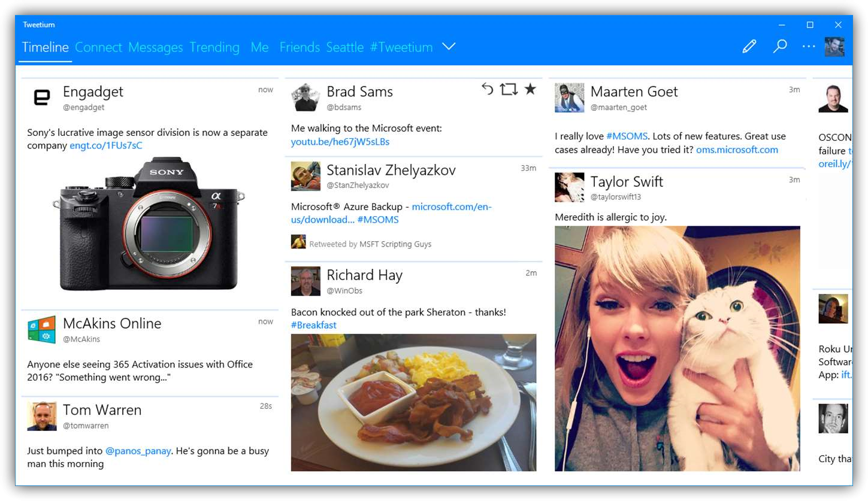Click the @WinObs handle
Image resolution: width=868 pixels, height=501 pixels.
[345, 291]
